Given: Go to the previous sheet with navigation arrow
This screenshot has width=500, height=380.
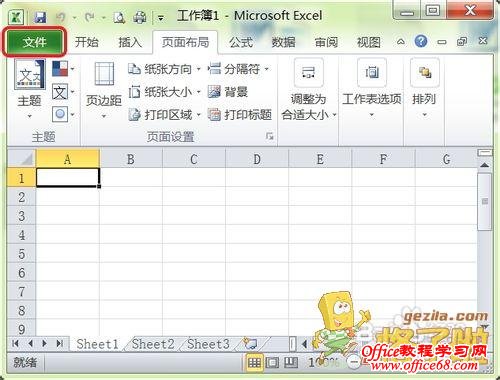Looking at the screenshot, I should pyautogui.click(x=30, y=343).
